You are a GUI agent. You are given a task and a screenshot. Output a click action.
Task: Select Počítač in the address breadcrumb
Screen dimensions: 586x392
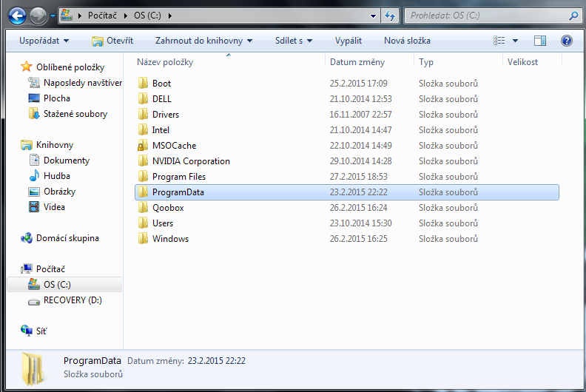click(x=102, y=16)
